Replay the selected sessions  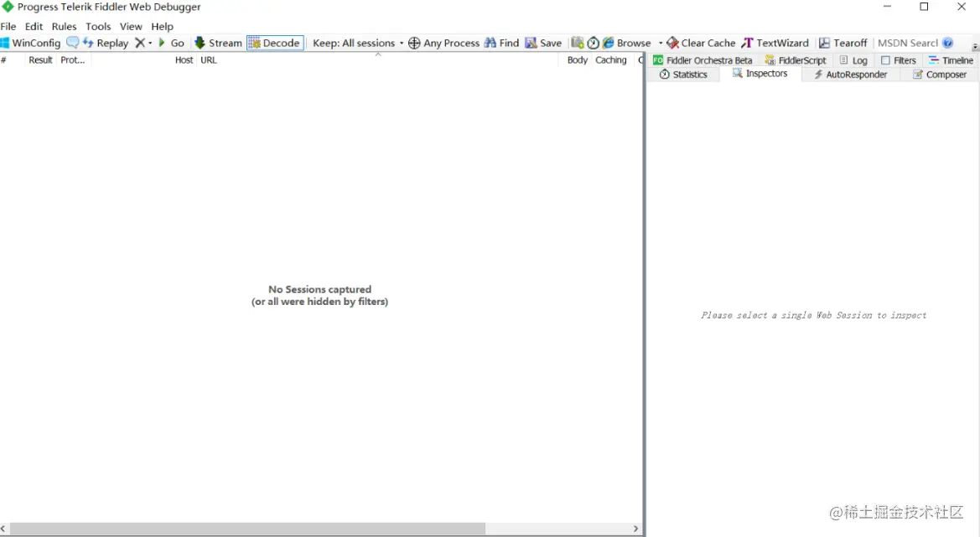[106, 43]
